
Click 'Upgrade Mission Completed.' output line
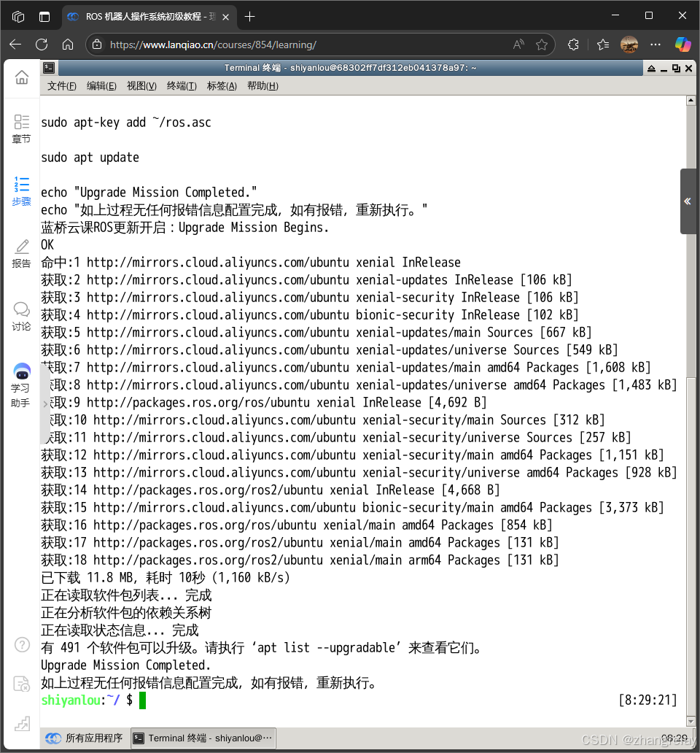coord(125,665)
